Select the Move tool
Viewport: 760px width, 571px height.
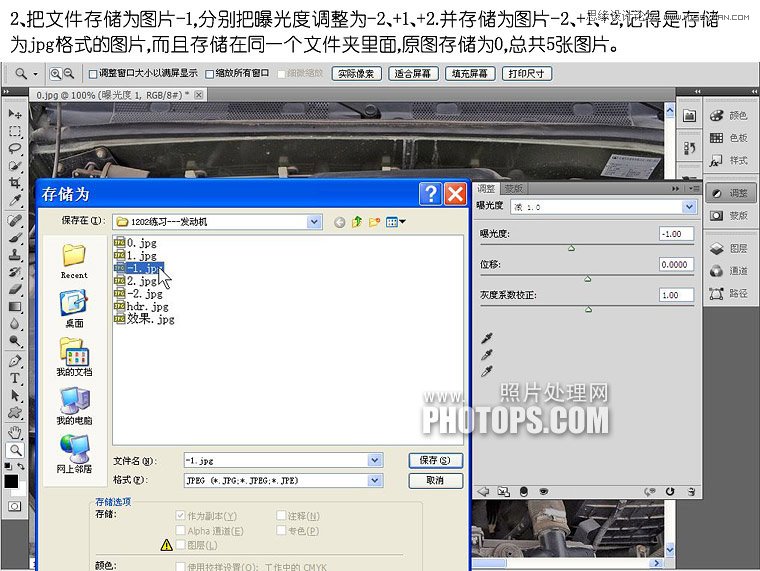tap(15, 114)
